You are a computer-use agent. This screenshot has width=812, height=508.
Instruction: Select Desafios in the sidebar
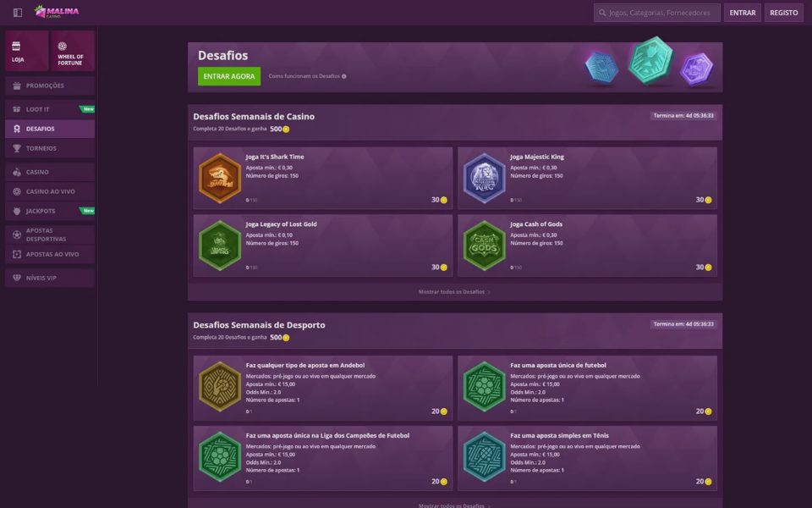tap(50, 129)
